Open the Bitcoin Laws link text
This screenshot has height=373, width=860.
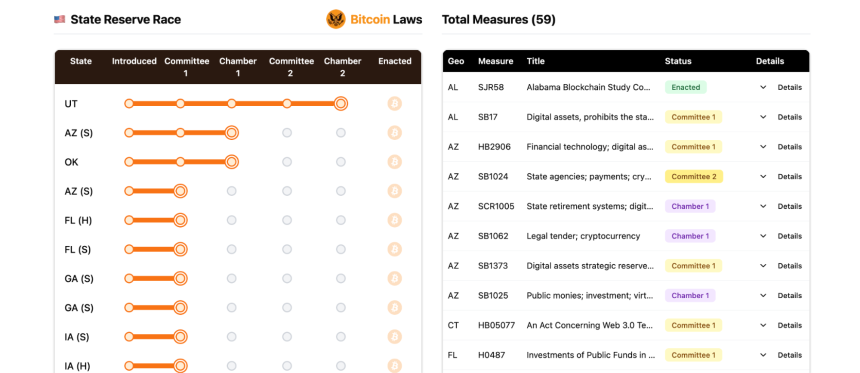(x=386, y=20)
